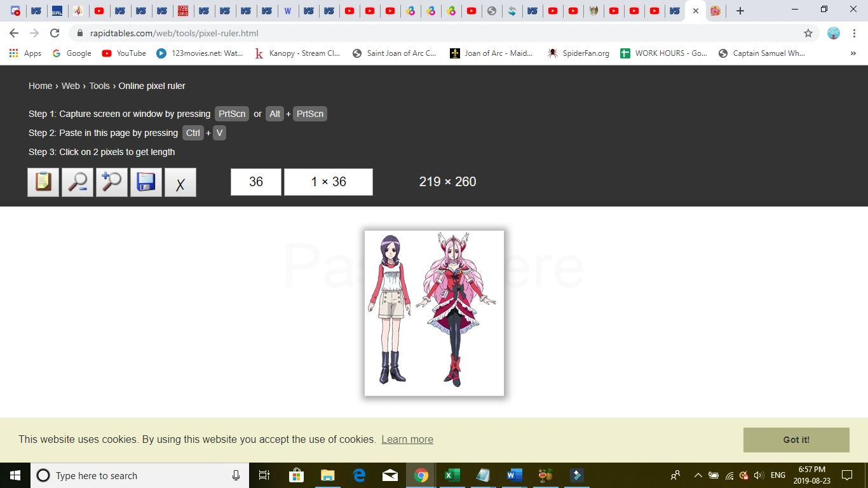Click the length field showing 36
The width and height of the screenshot is (868, 488).
click(x=256, y=182)
